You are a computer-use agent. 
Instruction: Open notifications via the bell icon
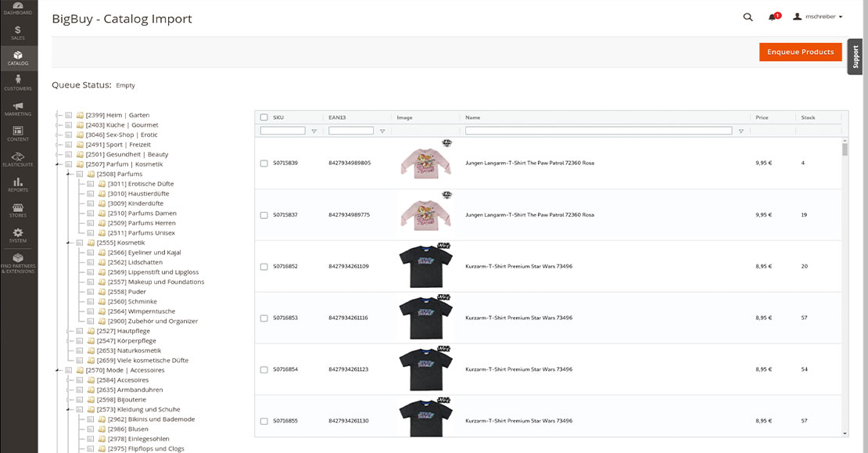point(772,16)
